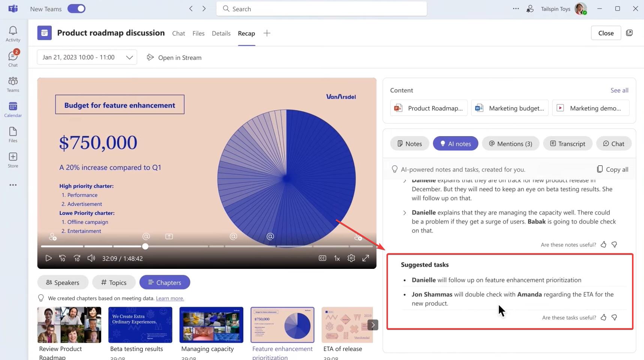Click the share marker above the timeline
Image resolution: width=644 pixels, height=360 pixels.
(x=169, y=236)
